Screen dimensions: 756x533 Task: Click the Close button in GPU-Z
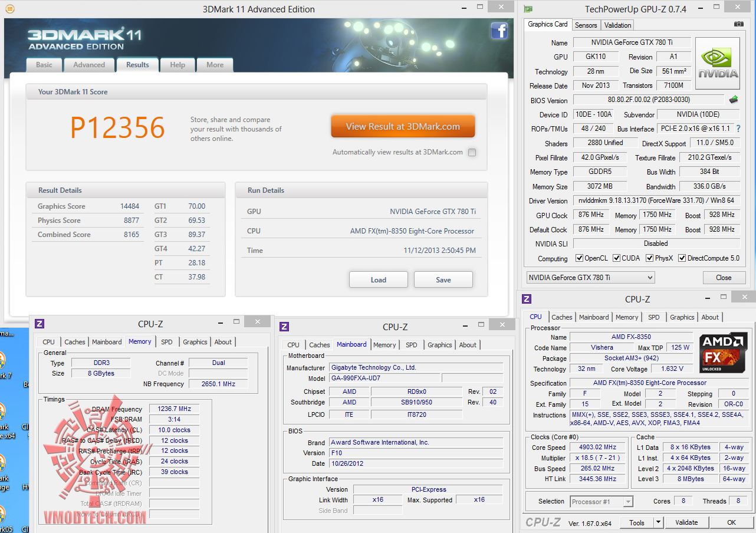click(724, 278)
